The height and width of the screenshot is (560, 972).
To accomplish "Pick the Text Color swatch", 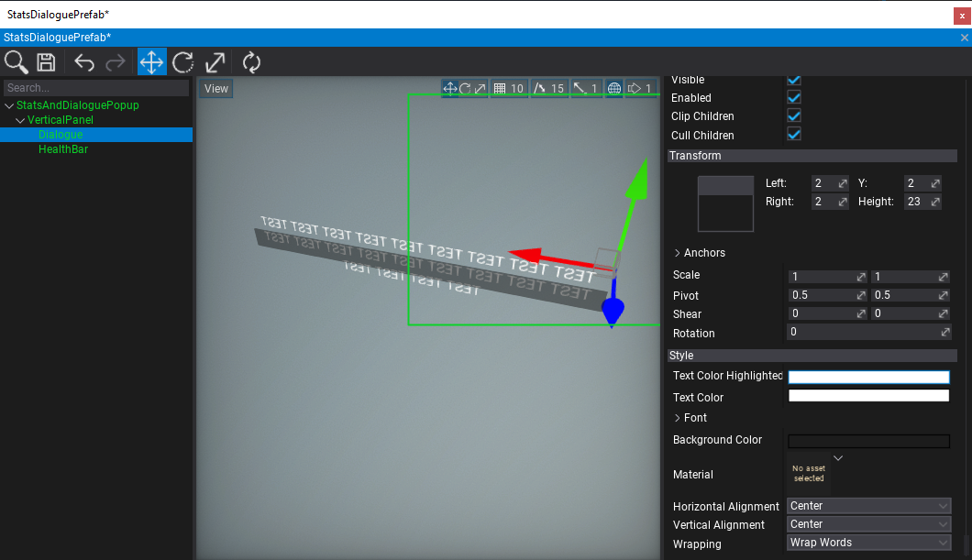I will pos(868,395).
